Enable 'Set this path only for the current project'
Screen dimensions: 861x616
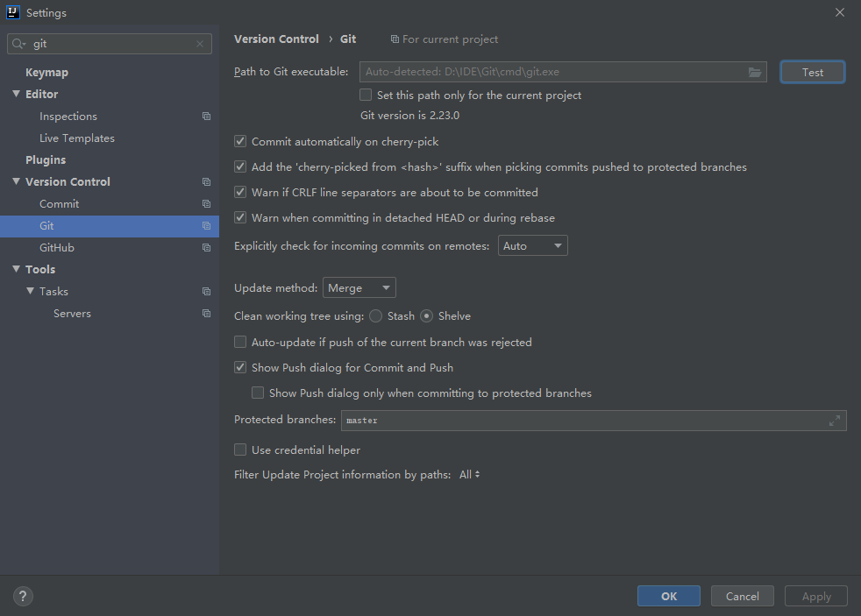pyautogui.click(x=366, y=95)
